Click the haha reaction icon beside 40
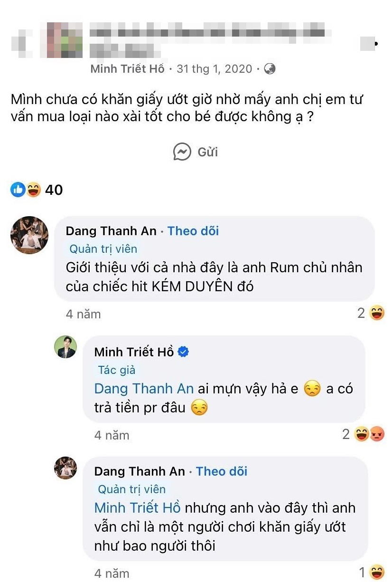392x582 pixels. click(33, 190)
